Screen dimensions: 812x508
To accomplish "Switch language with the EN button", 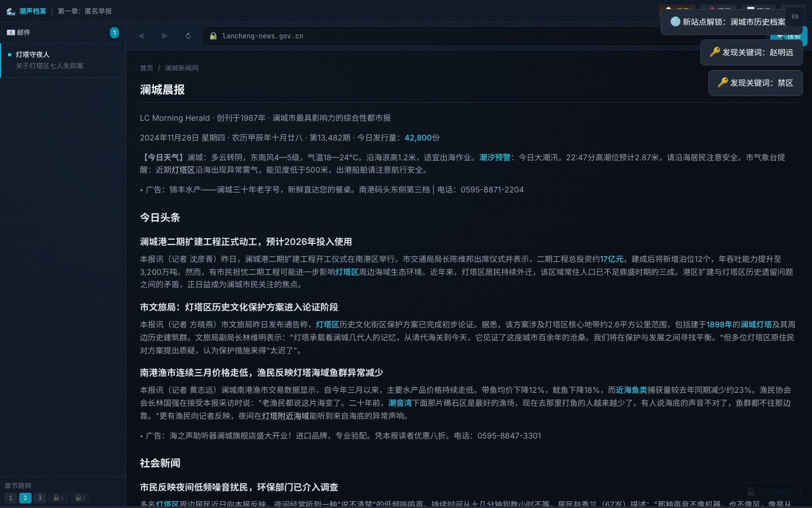I will [x=795, y=16].
